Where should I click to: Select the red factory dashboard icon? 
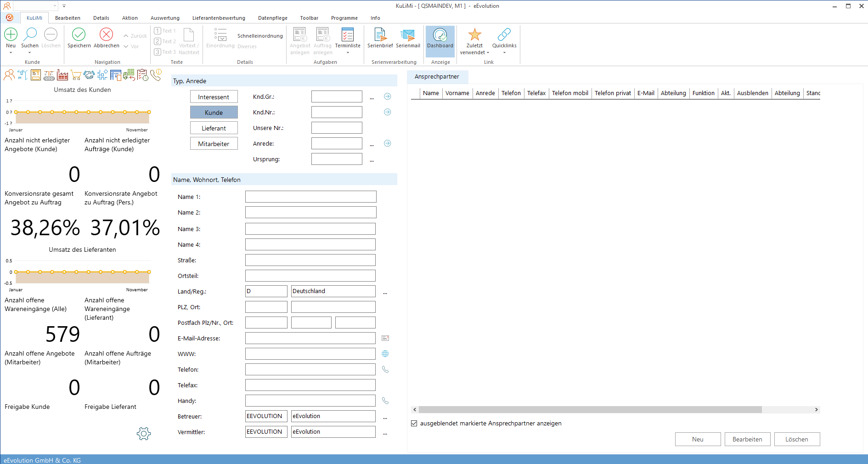pos(62,75)
